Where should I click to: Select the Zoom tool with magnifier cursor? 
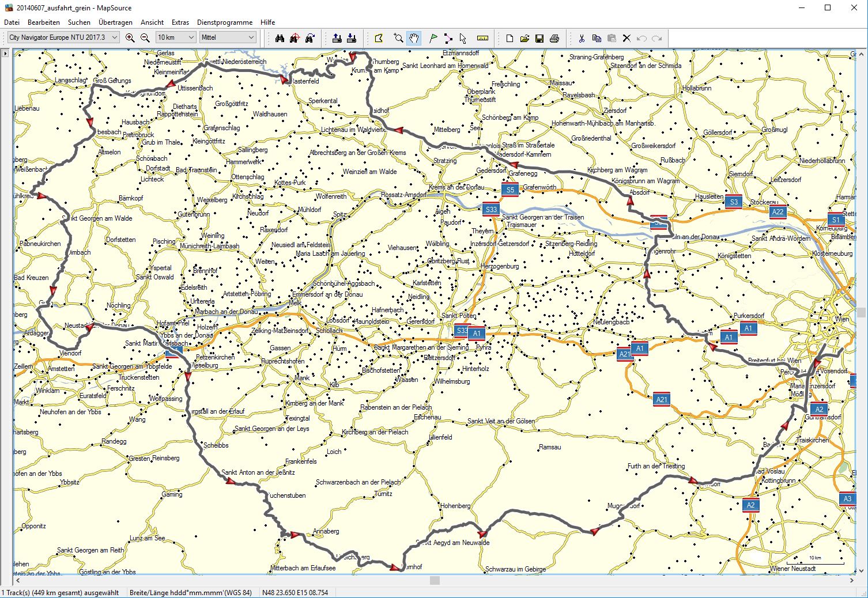(398, 38)
